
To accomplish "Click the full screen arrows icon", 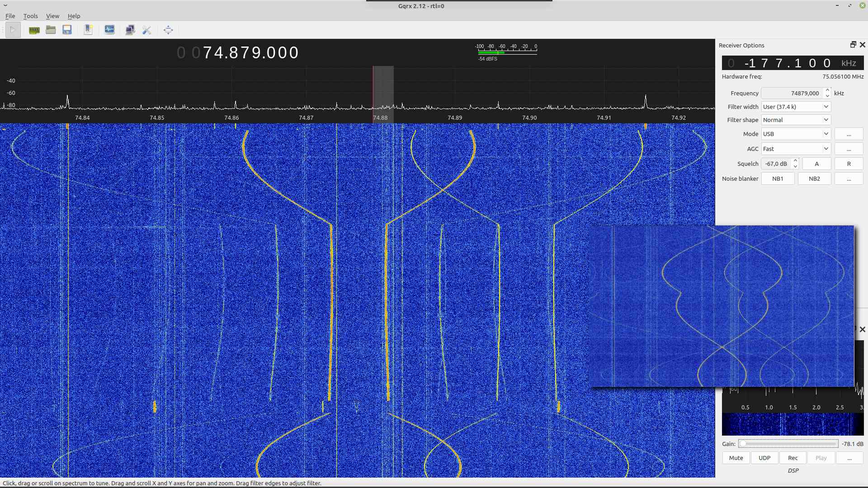I will 168,30.
